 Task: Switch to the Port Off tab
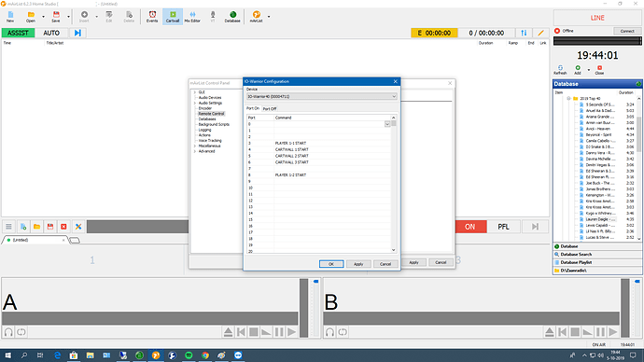(x=270, y=109)
